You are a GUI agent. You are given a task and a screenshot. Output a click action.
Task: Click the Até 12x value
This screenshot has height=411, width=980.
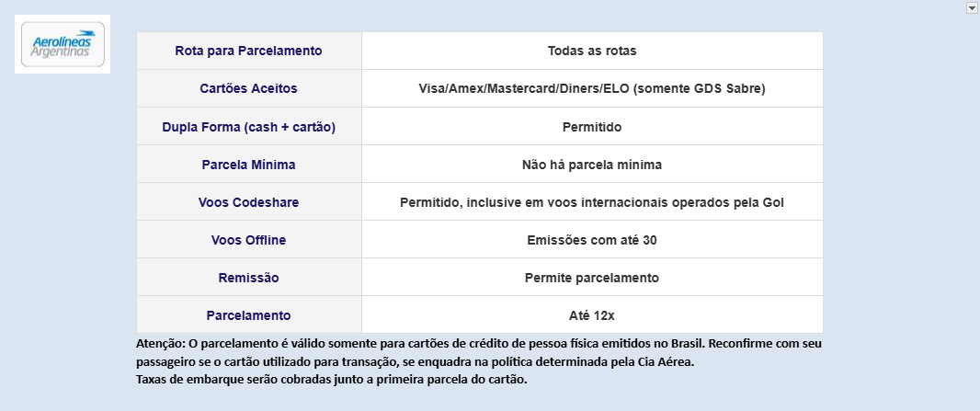tap(592, 315)
